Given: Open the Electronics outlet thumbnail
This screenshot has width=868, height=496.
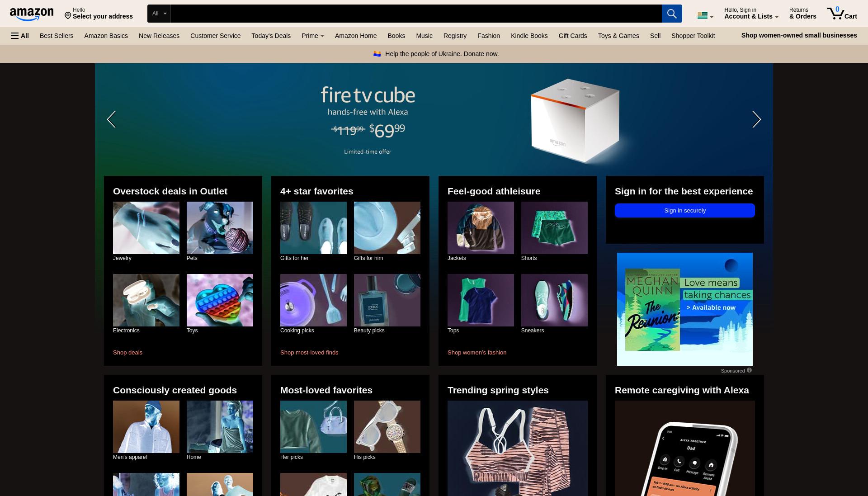Looking at the screenshot, I should [146, 300].
